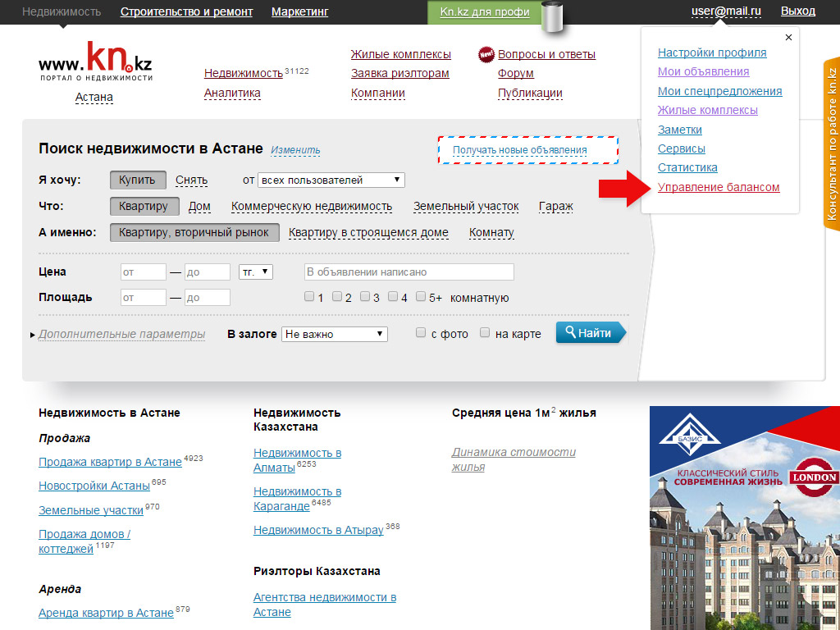
Task: Enable the 'с фото' checkbox
Action: point(421,333)
